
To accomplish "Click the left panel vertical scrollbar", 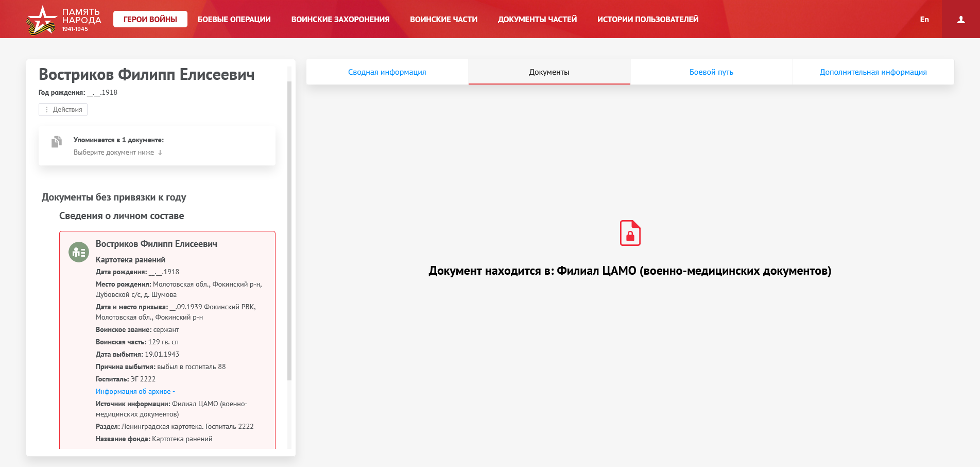I will pyautogui.click(x=289, y=232).
